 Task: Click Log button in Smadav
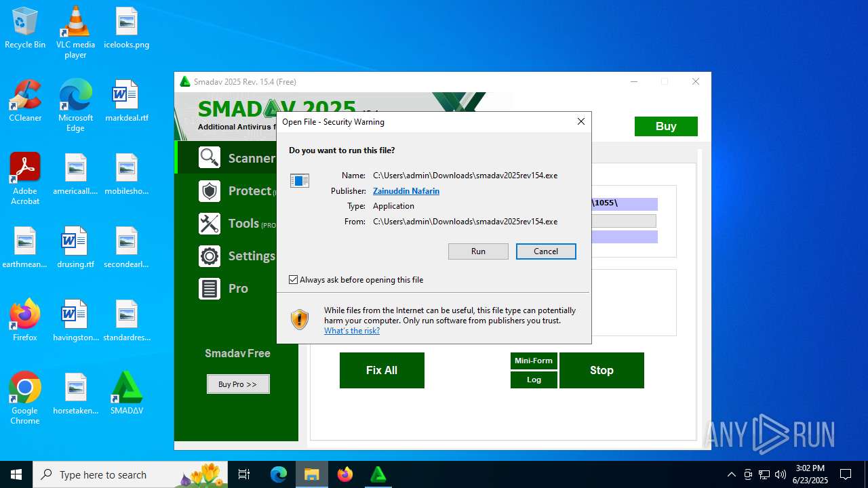534,380
